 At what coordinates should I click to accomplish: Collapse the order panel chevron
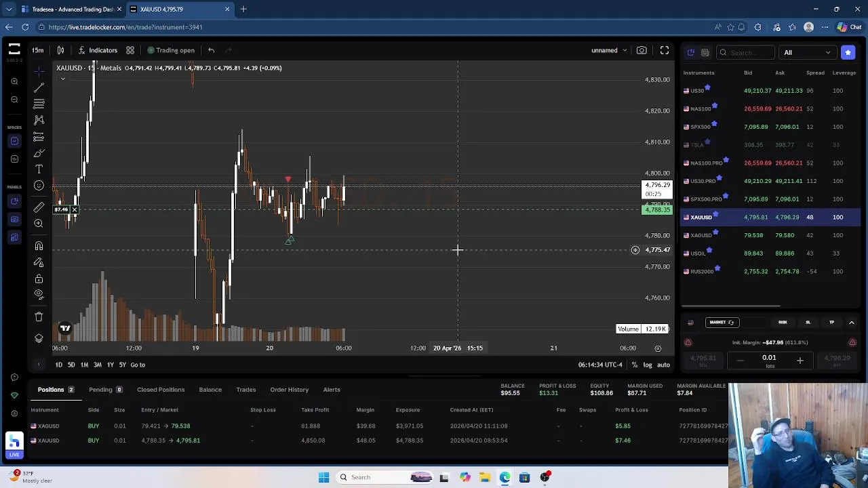pos(852,323)
